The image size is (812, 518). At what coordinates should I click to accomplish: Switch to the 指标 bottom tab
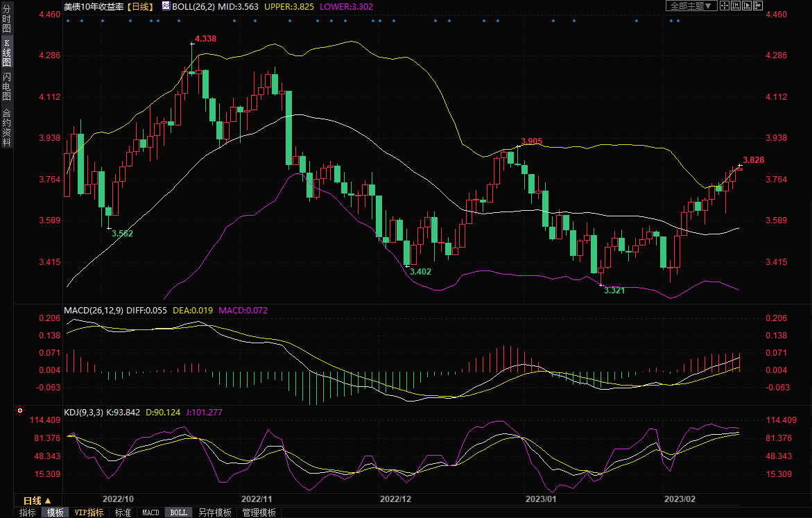[x=28, y=512]
